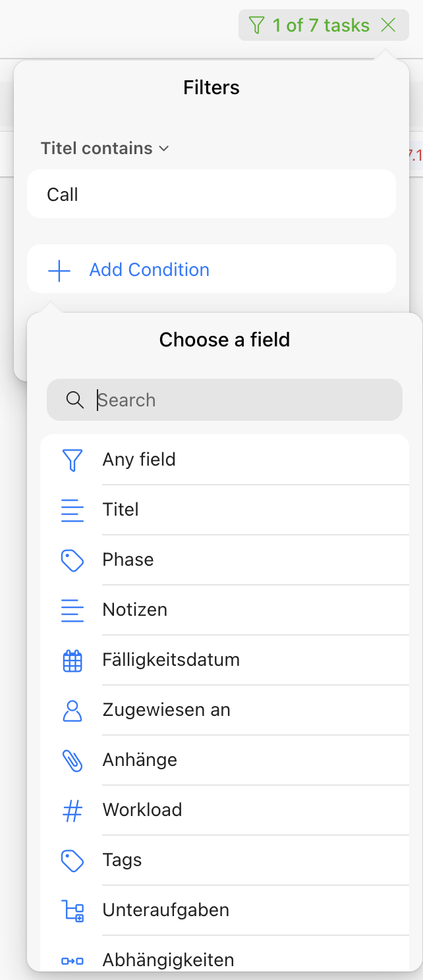Choose the Notizen field
Viewport: 423px width, 980px height.
134,610
